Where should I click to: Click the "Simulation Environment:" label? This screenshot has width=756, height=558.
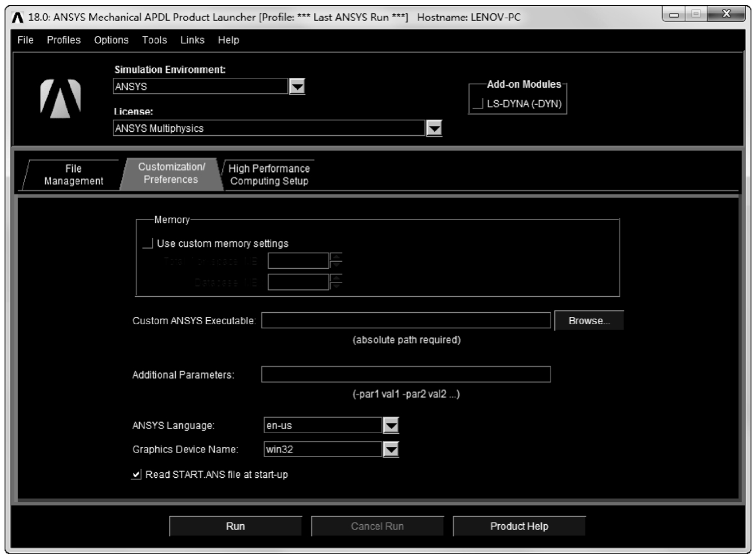[x=170, y=70]
